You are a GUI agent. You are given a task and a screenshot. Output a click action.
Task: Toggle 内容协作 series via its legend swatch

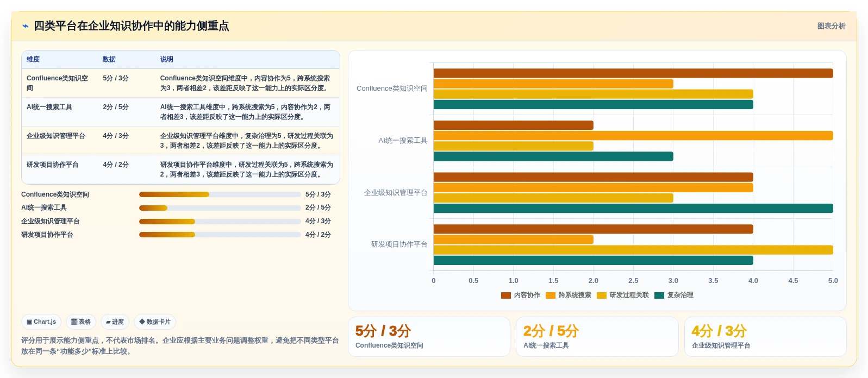506,295
